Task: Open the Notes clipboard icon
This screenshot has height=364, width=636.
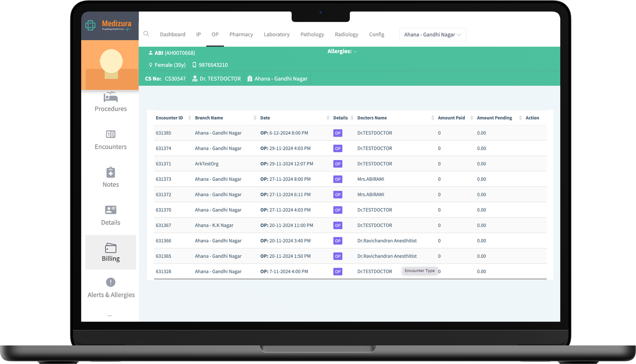Action: click(x=110, y=173)
